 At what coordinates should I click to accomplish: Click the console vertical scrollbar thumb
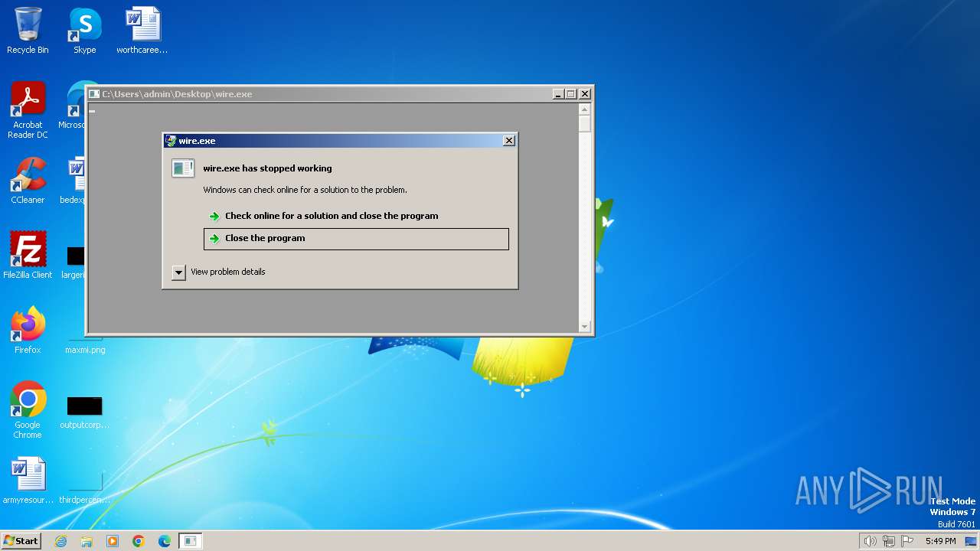click(585, 124)
